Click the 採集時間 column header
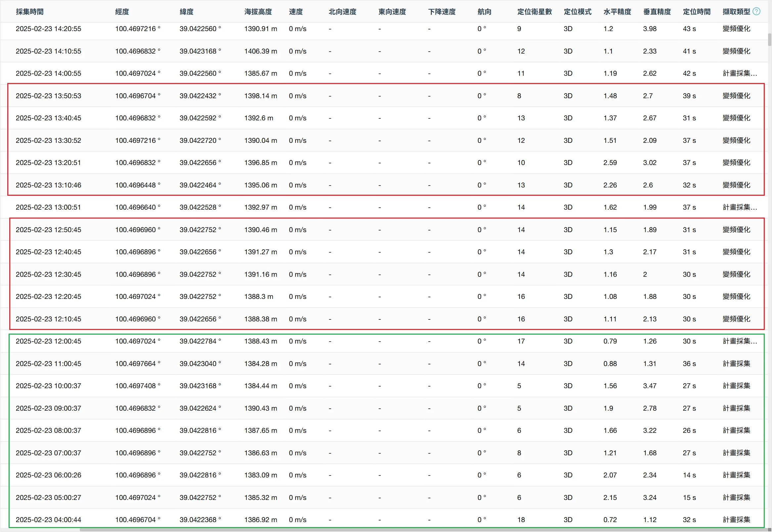This screenshot has height=532, width=772. (x=30, y=12)
